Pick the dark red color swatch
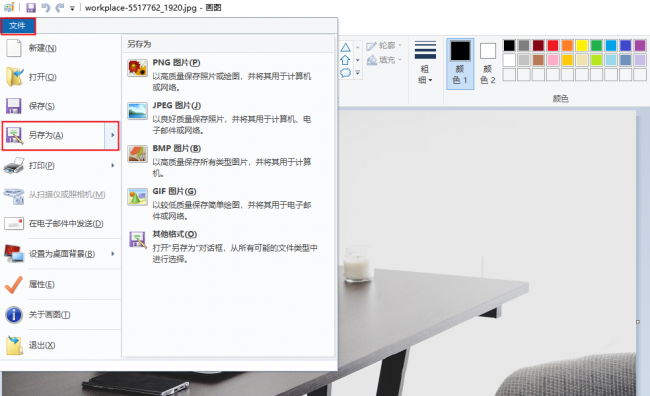The width and height of the screenshot is (650, 396). click(x=538, y=45)
